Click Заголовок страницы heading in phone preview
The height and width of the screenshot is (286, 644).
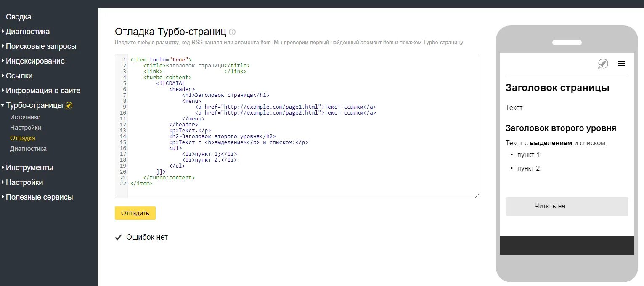pos(557,88)
